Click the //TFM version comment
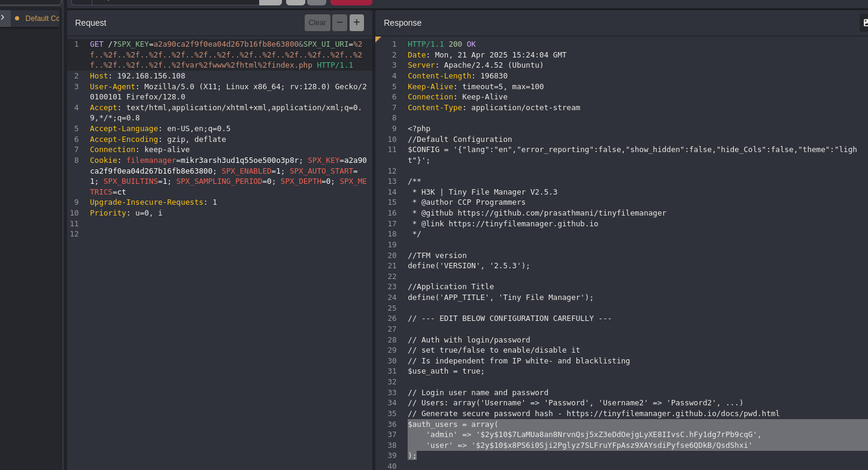868x470 pixels. 437,255
